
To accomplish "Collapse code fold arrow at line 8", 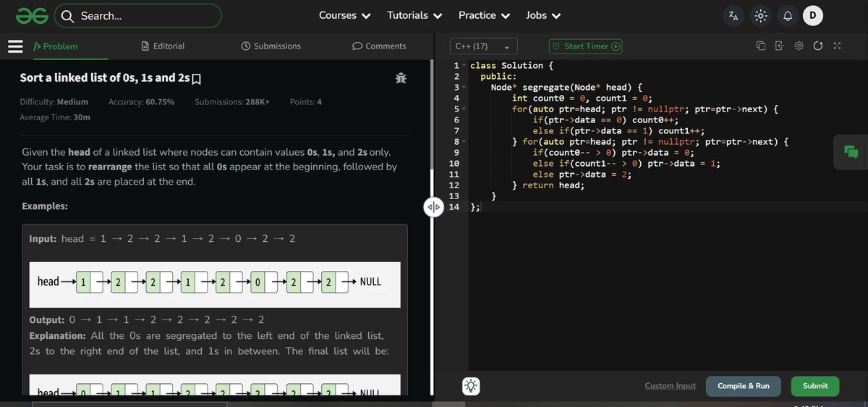I will 464,142.
